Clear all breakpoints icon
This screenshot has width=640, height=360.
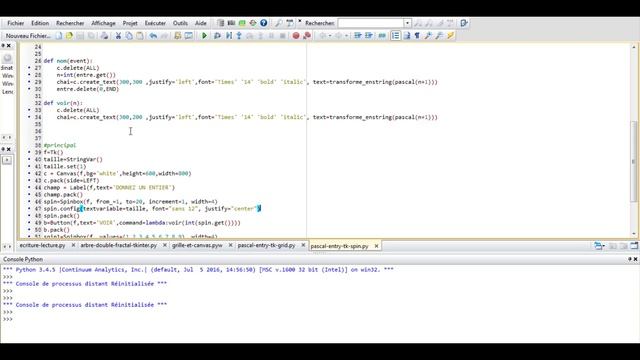307,36
